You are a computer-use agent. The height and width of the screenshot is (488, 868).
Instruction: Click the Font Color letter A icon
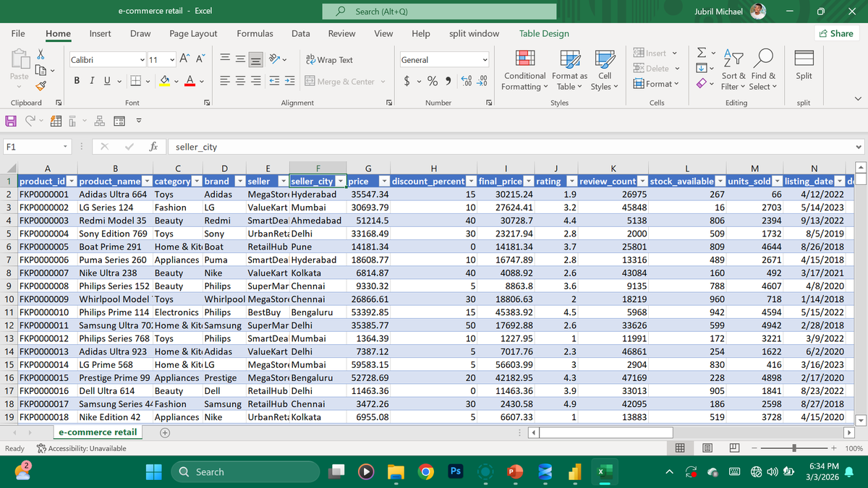[189, 81]
